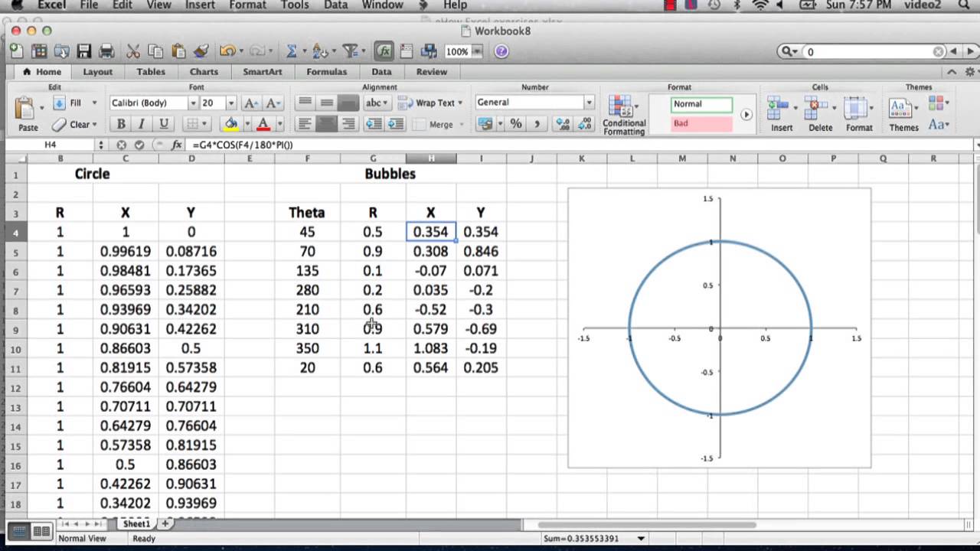
Task: Click the Comma Style icon
Action: tap(537, 123)
